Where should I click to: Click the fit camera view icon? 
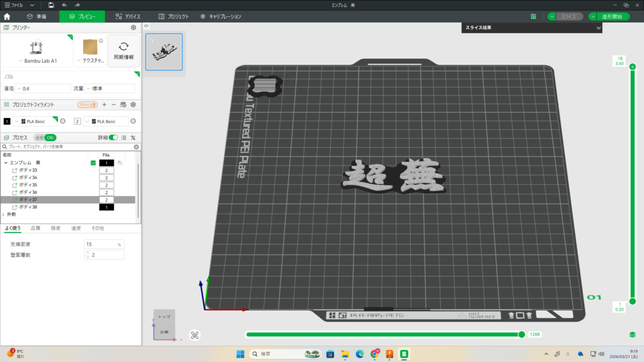coord(195,335)
